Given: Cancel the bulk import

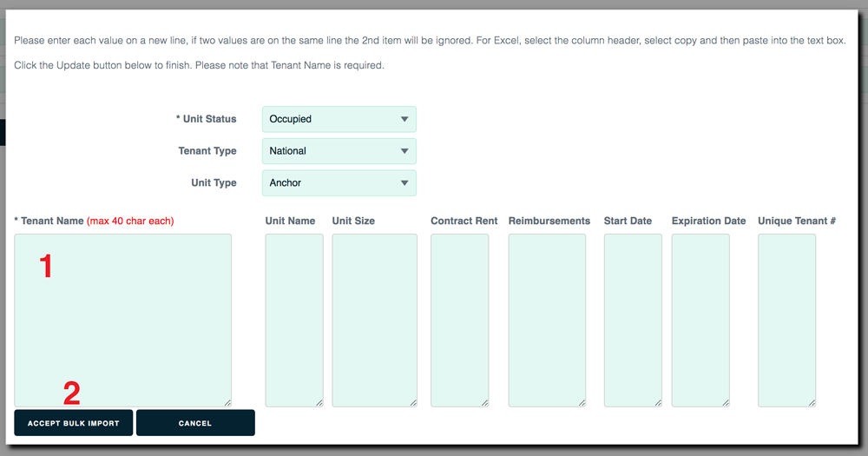Looking at the screenshot, I should (x=195, y=423).
